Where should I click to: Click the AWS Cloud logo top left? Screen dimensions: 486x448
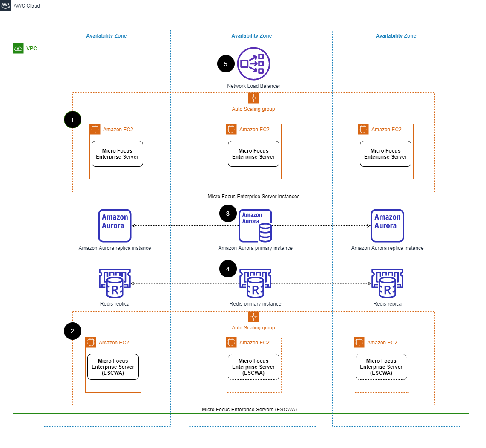(x=6, y=6)
